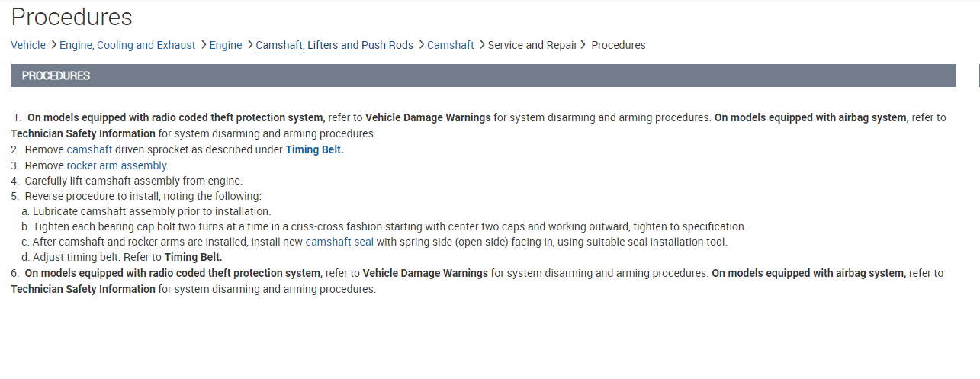
Task: Click chevron after Camshaft, Lifters and Push Rods
Action: (420, 45)
